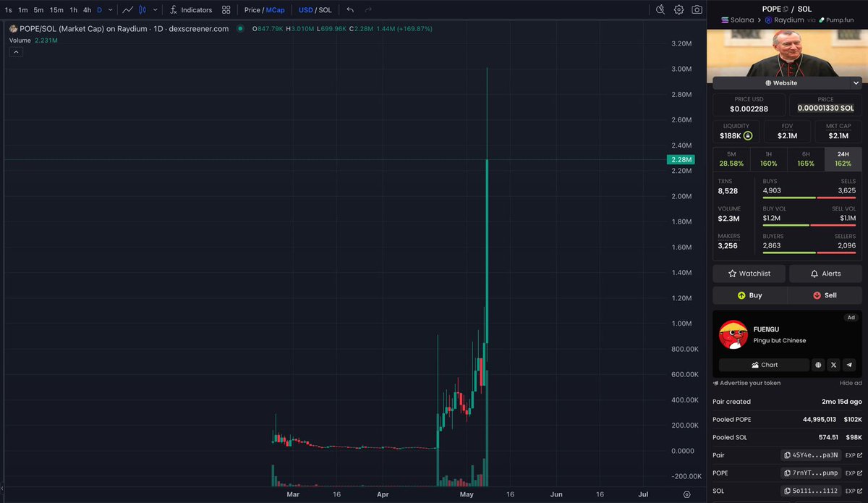Open the chart layout grid icon
Screen dimensions: 868x503
pos(226,10)
